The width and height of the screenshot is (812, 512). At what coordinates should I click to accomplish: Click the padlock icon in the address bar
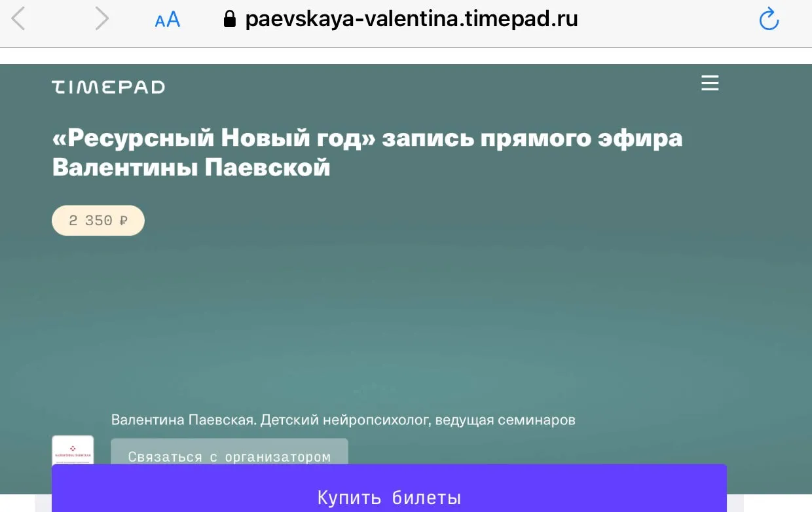point(229,20)
